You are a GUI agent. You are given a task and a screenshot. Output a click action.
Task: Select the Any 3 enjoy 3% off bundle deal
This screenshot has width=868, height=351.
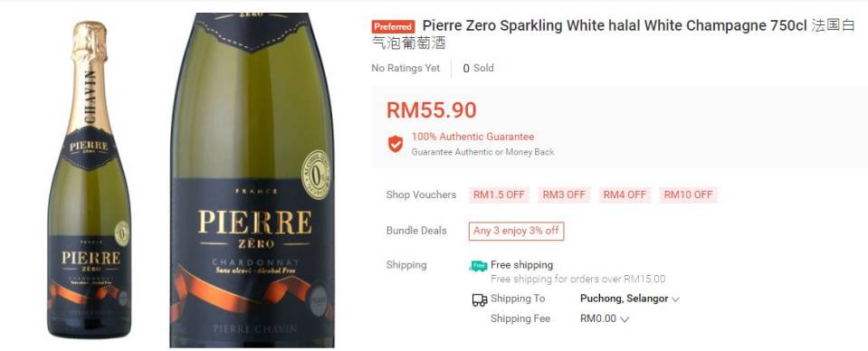516,231
